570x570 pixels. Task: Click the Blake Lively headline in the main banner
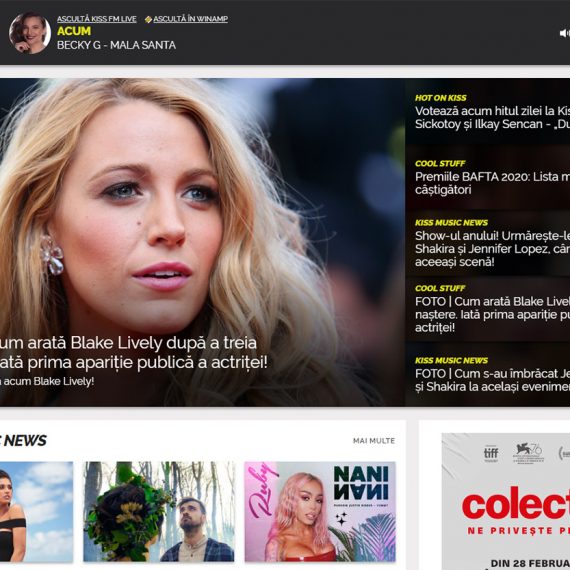(x=133, y=353)
